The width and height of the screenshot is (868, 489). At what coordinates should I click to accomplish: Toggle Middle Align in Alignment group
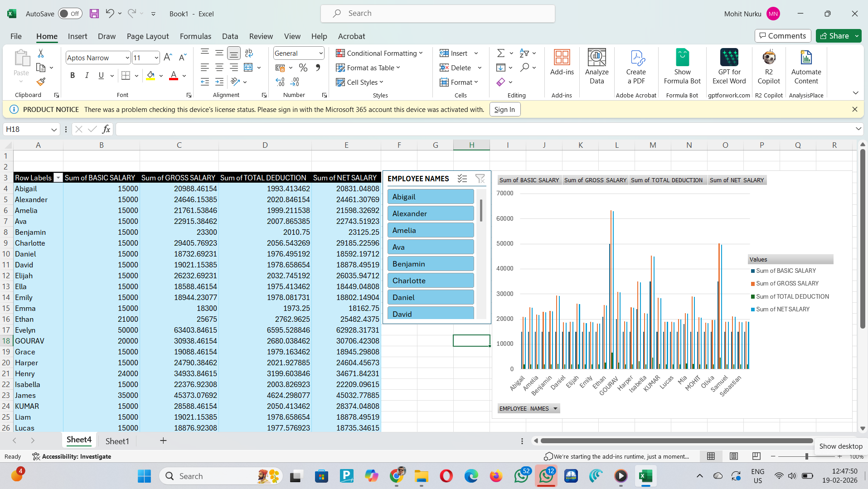tap(219, 53)
